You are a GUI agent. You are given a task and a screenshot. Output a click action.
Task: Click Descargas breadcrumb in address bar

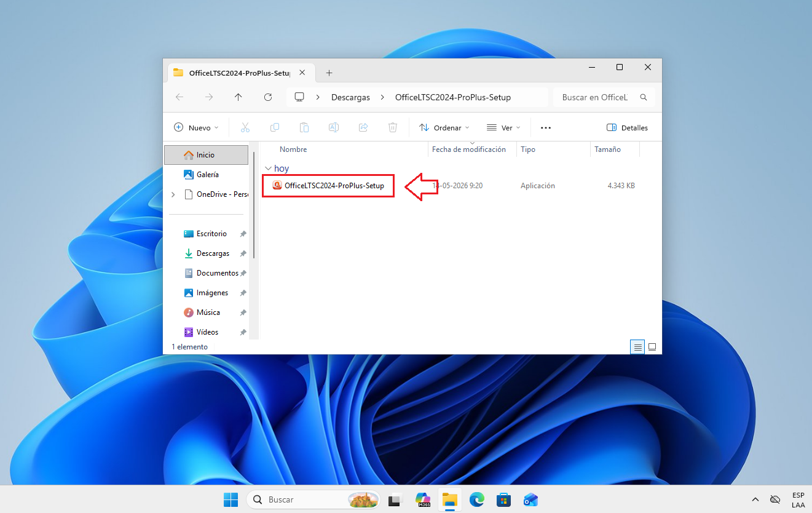350,97
